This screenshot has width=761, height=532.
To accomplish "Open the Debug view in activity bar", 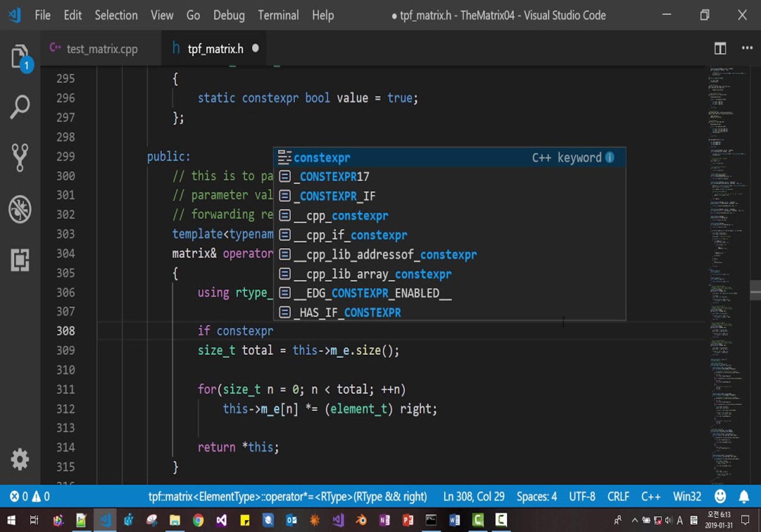I will point(20,209).
